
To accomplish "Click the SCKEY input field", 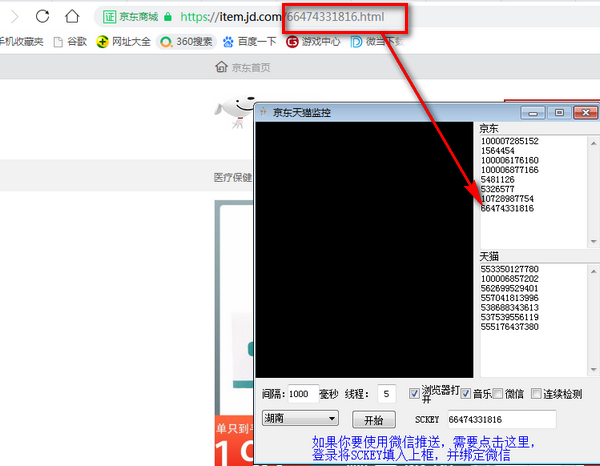I will point(502,420).
